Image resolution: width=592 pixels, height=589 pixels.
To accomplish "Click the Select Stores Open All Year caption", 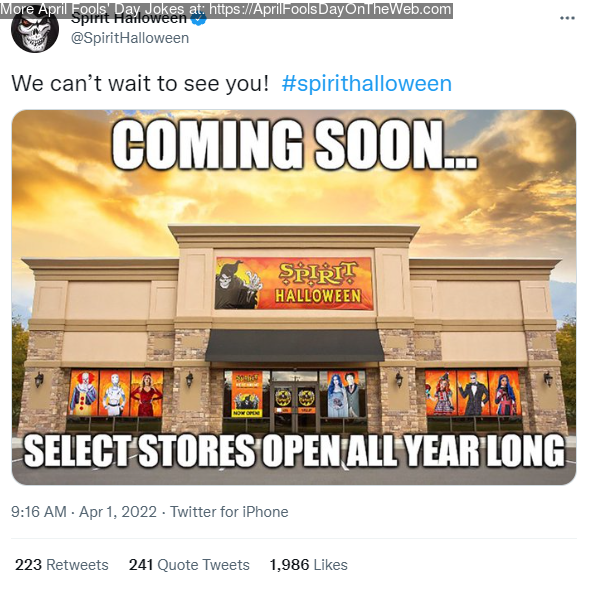I will tap(294, 451).
